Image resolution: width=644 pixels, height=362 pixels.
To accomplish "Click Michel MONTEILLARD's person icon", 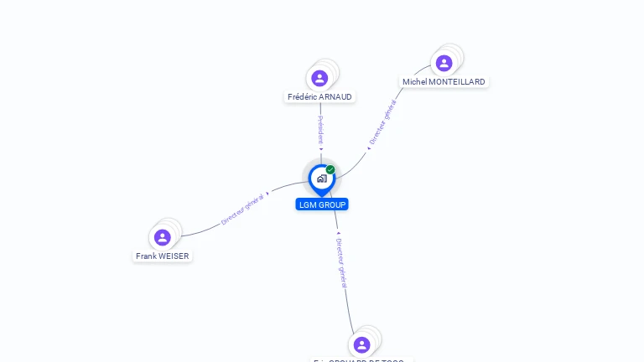I will coord(444,63).
